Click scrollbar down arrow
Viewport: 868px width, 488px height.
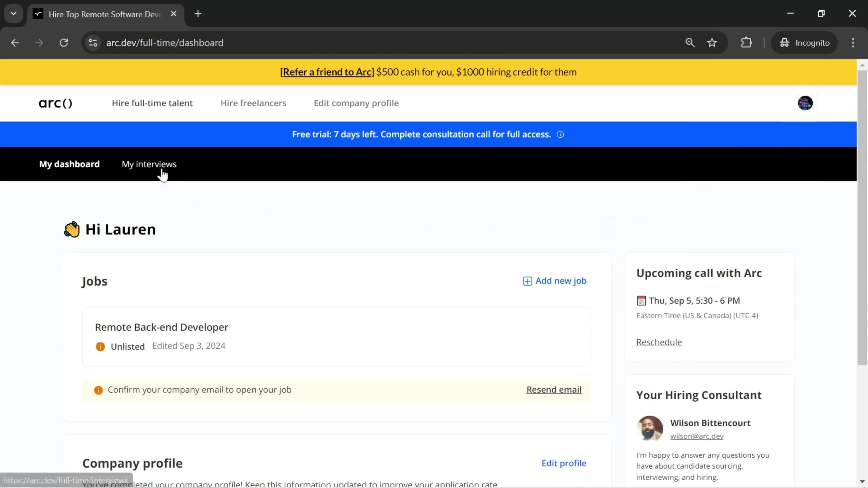point(862,482)
